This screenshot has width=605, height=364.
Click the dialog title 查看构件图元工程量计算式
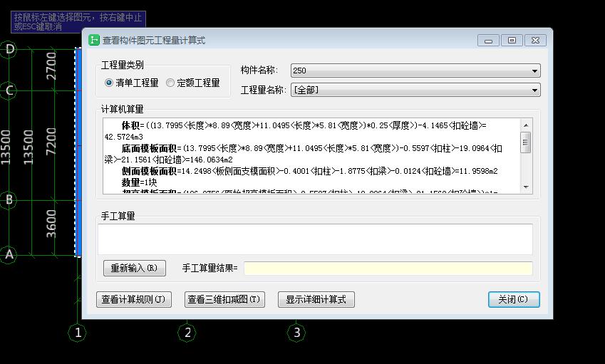click(153, 40)
